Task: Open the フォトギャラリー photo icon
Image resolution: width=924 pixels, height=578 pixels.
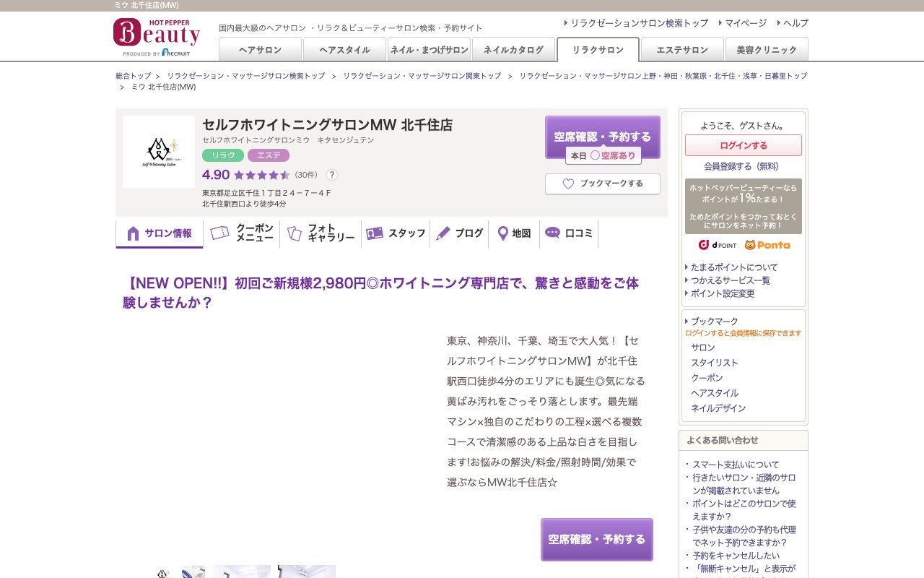Action: pos(293,233)
